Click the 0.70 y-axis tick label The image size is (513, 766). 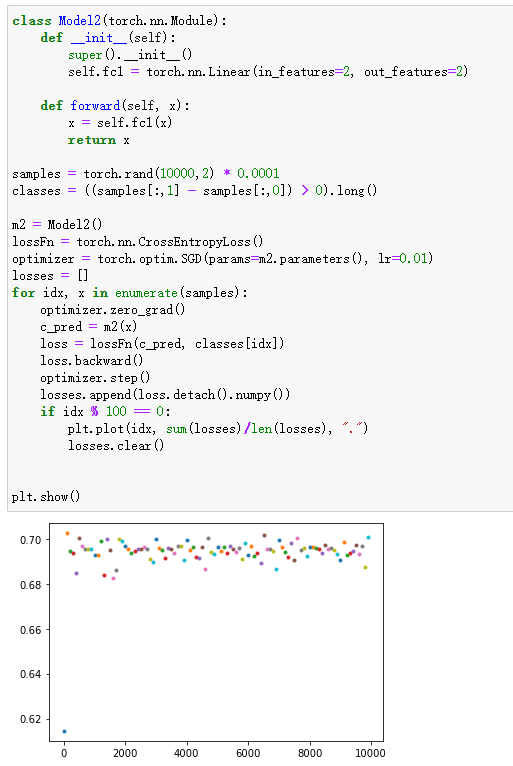coord(31,540)
